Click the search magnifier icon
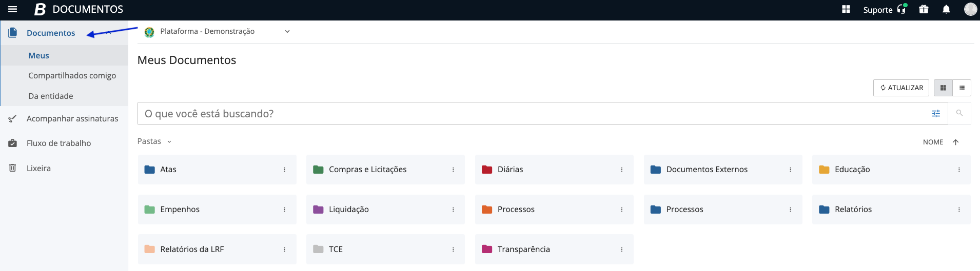This screenshot has width=980, height=271. pyautogui.click(x=959, y=113)
